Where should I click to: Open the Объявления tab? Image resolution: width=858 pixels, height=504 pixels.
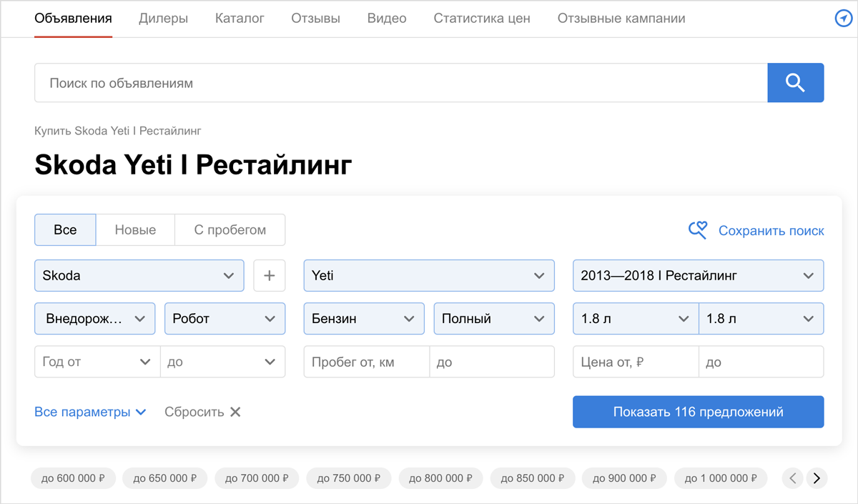pyautogui.click(x=73, y=19)
